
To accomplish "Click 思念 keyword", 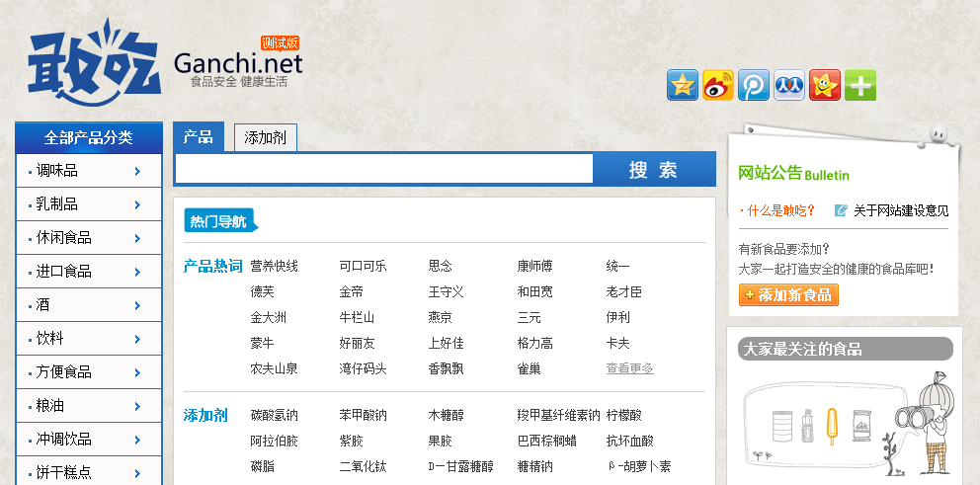I will point(441,267).
